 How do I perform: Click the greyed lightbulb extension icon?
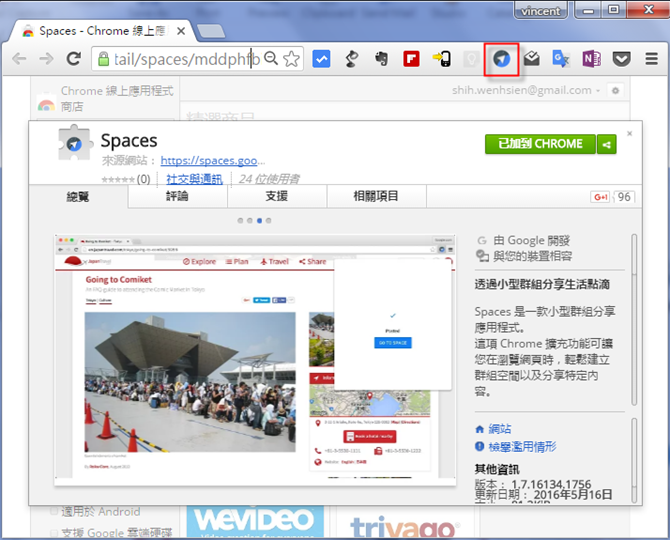coord(471,59)
